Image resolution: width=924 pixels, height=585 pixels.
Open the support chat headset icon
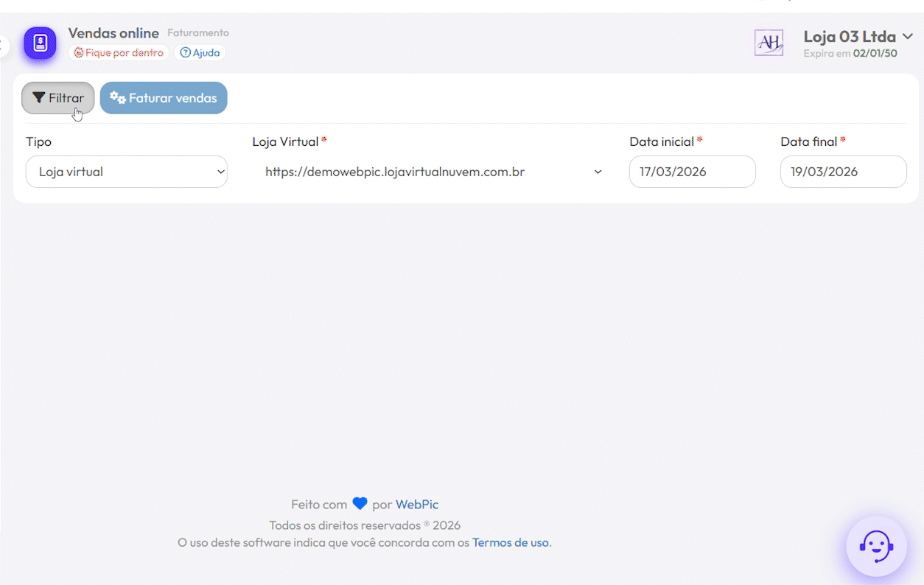(875, 546)
